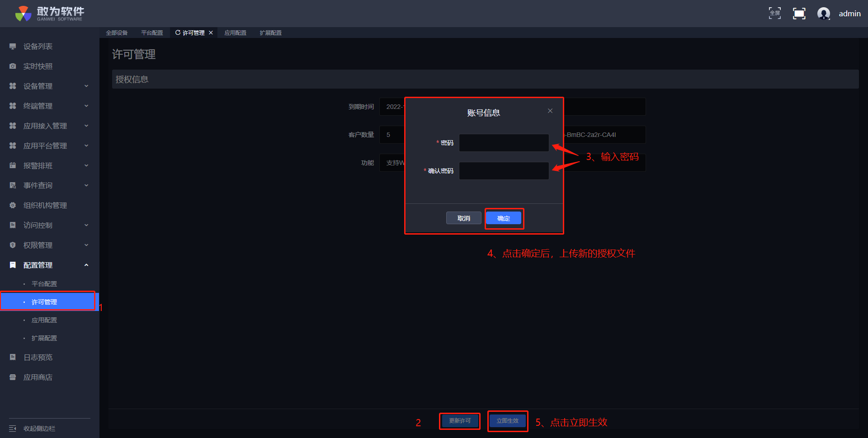Click the 设备列表 sidebar icon
868x438 pixels.
tap(13, 47)
